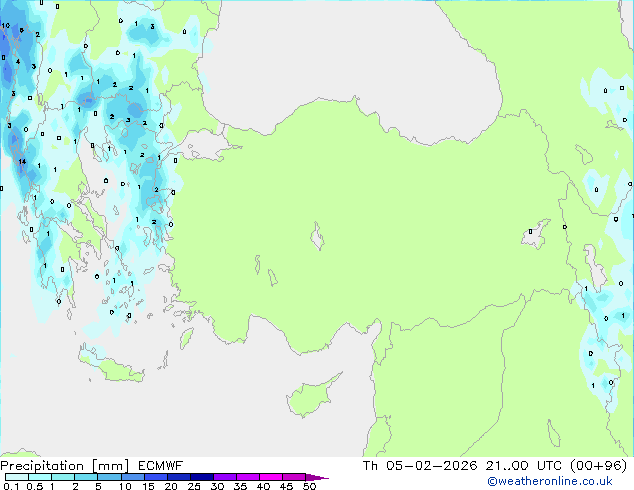
Task: Click the 0.5–1 mm legend swatch
Action: coord(40,477)
